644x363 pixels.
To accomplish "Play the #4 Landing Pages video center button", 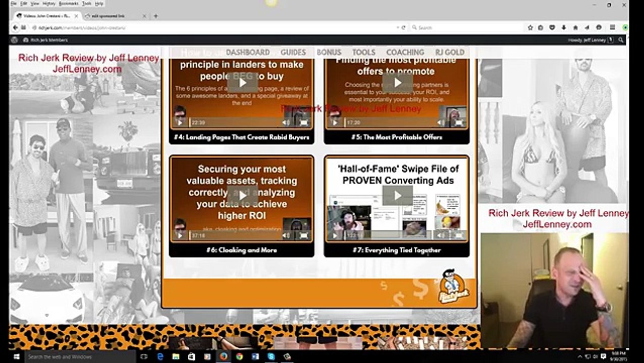I will (242, 83).
